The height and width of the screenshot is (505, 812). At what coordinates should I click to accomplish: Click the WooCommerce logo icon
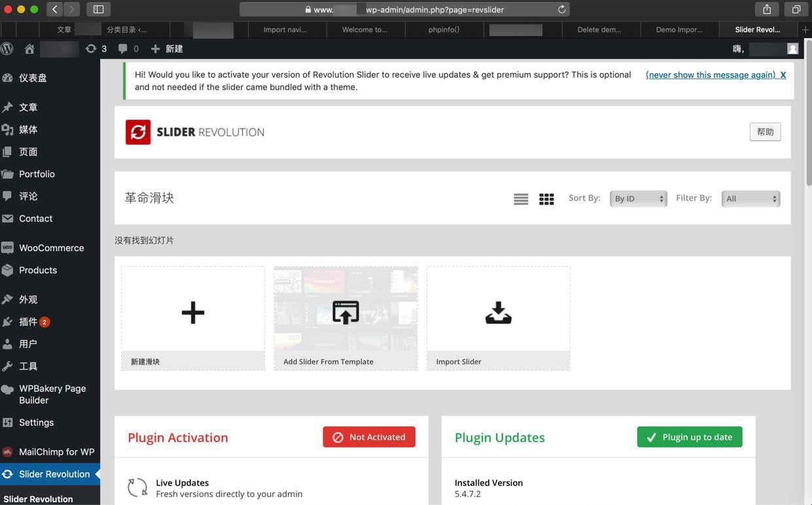coord(7,248)
